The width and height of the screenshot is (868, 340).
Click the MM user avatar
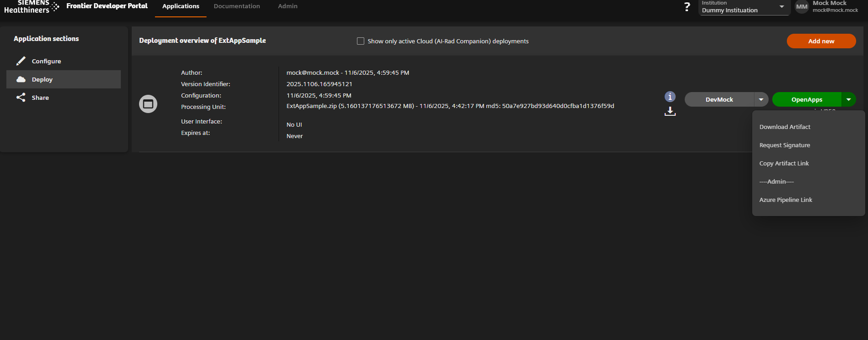(x=801, y=7)
